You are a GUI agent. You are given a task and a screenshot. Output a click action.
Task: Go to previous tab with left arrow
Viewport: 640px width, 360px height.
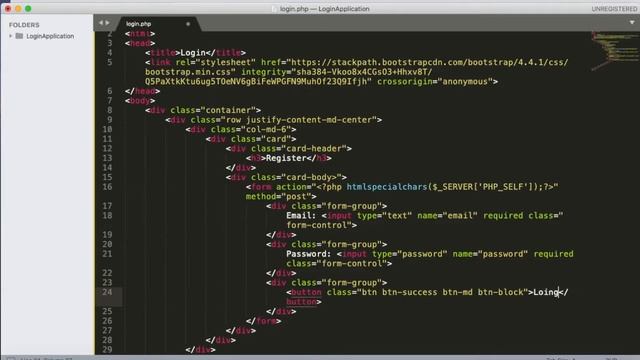(x=101, y=23)
